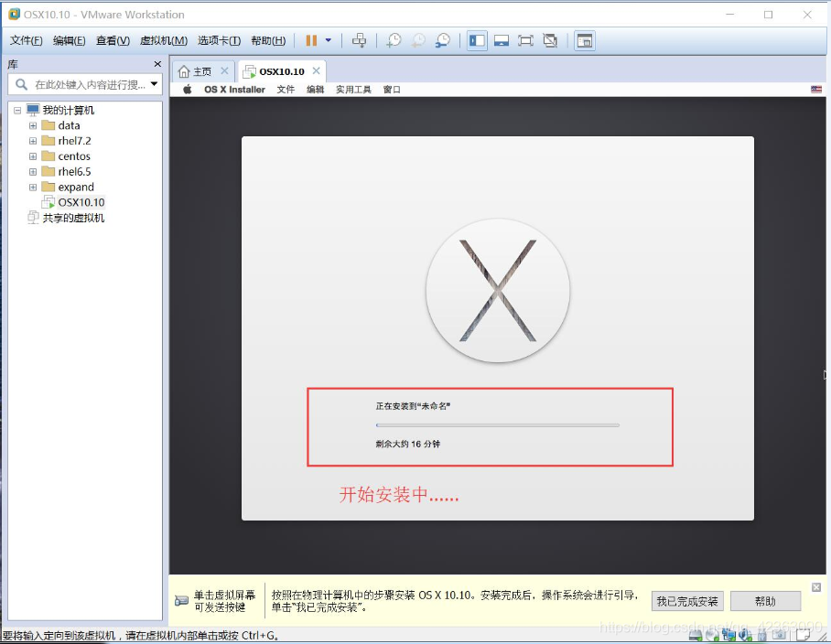
Task: Open the guest 窗口 menu
Action: (392, 90)
